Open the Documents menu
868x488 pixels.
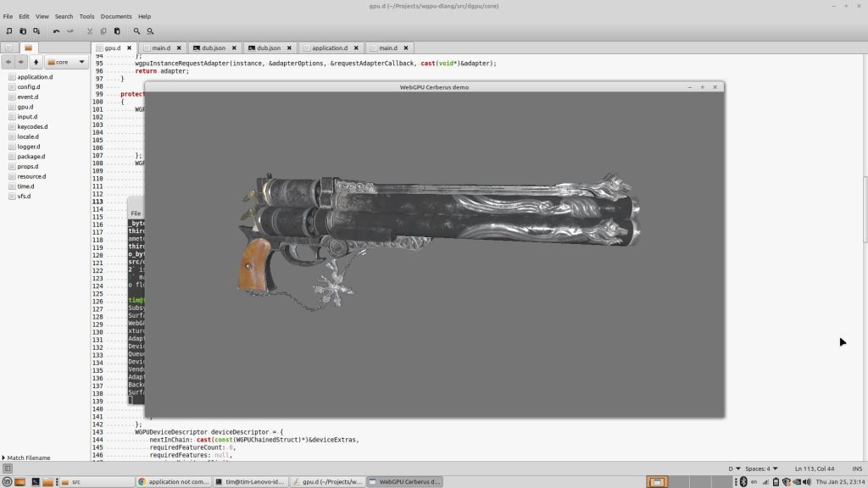tap(116, 17)
